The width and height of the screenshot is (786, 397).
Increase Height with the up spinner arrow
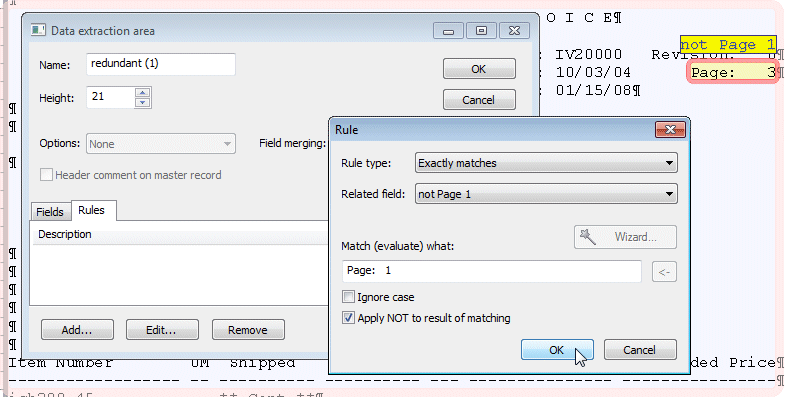tap(143, 92)
